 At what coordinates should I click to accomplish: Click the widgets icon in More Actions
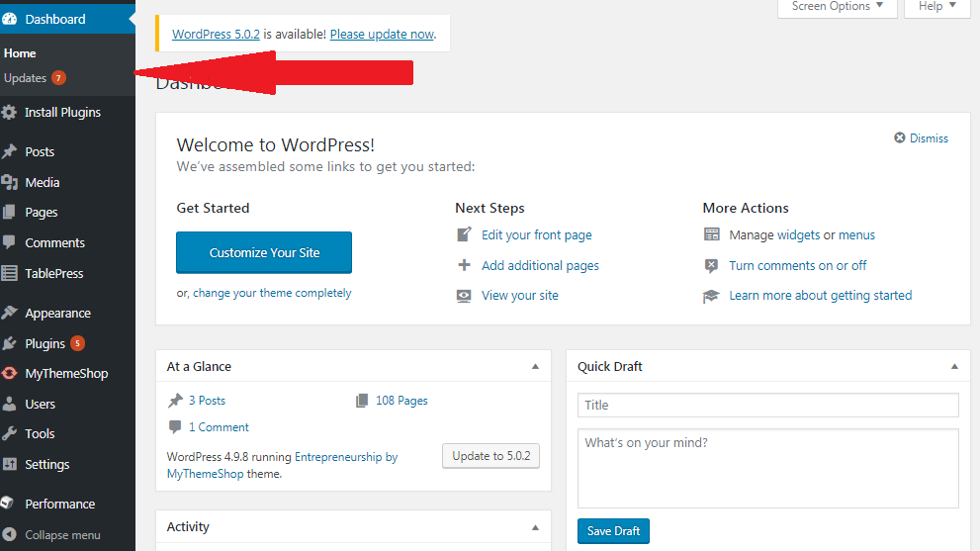[711, 234]
